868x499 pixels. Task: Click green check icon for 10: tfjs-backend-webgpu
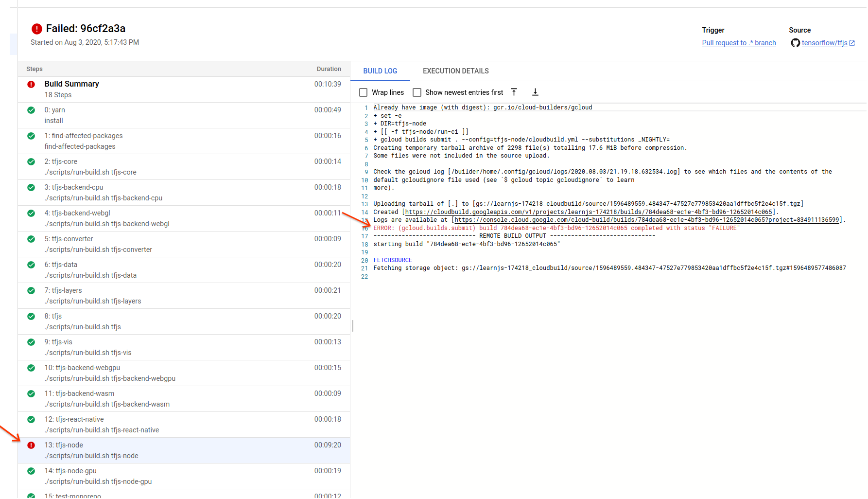point(31,368)
